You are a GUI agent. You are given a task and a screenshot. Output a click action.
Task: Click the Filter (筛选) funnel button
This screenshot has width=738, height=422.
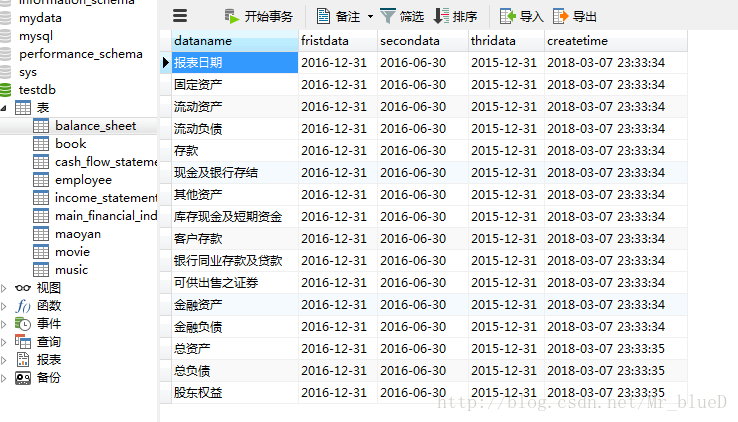click(401, 16)
